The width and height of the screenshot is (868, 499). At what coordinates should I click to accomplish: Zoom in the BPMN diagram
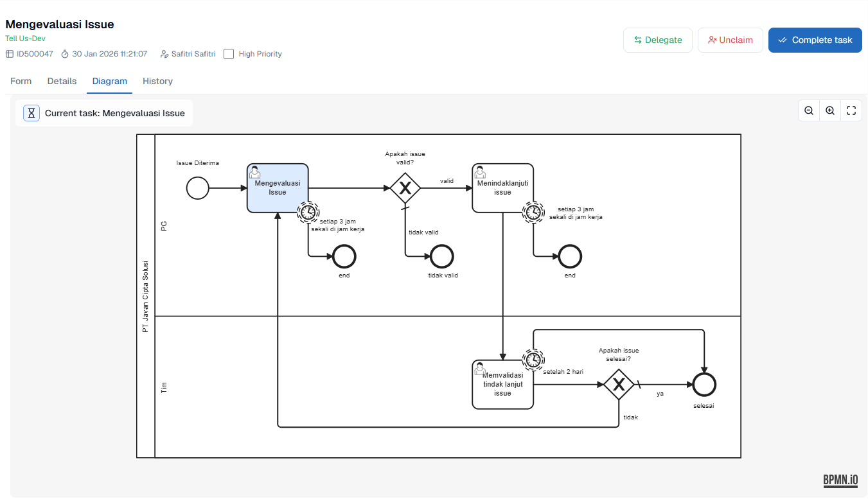coord(829,110)
